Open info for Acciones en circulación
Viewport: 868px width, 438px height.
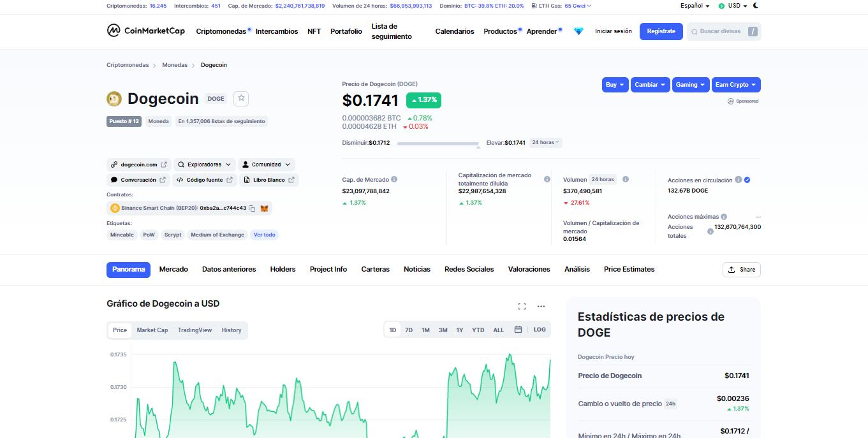(x=738, y=180)
